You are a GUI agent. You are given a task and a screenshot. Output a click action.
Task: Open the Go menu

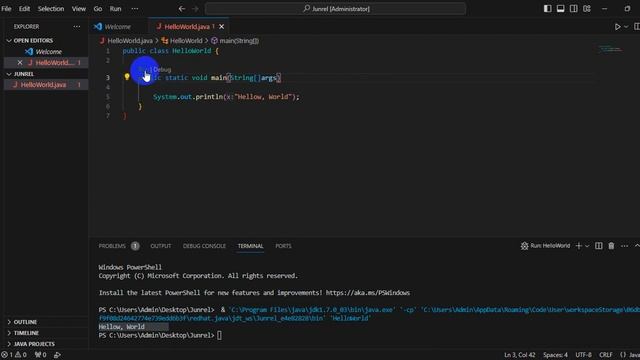98,9
